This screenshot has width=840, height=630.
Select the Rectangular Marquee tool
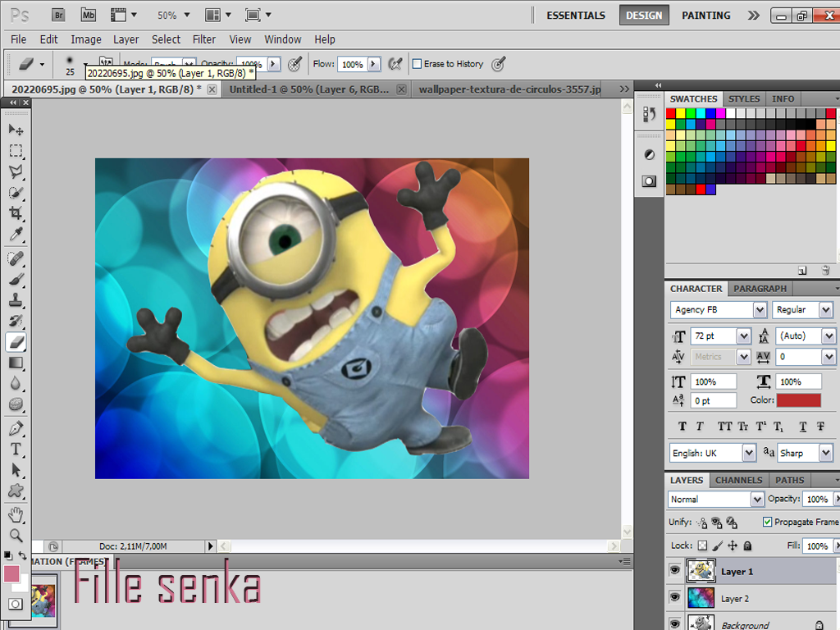16,151
